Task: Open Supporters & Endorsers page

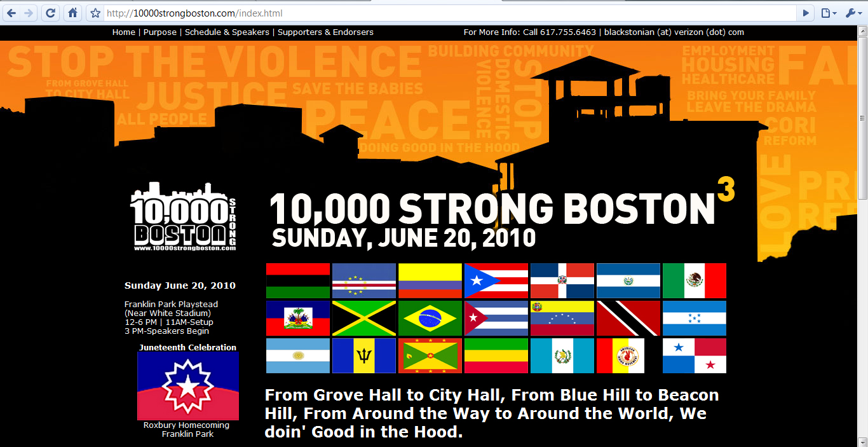Action: click(x=325, y=32)
